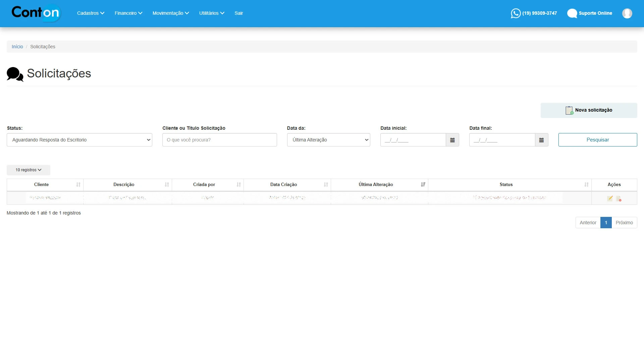
Task: Open the user profile avatar
Action: [x=627, y=13]
